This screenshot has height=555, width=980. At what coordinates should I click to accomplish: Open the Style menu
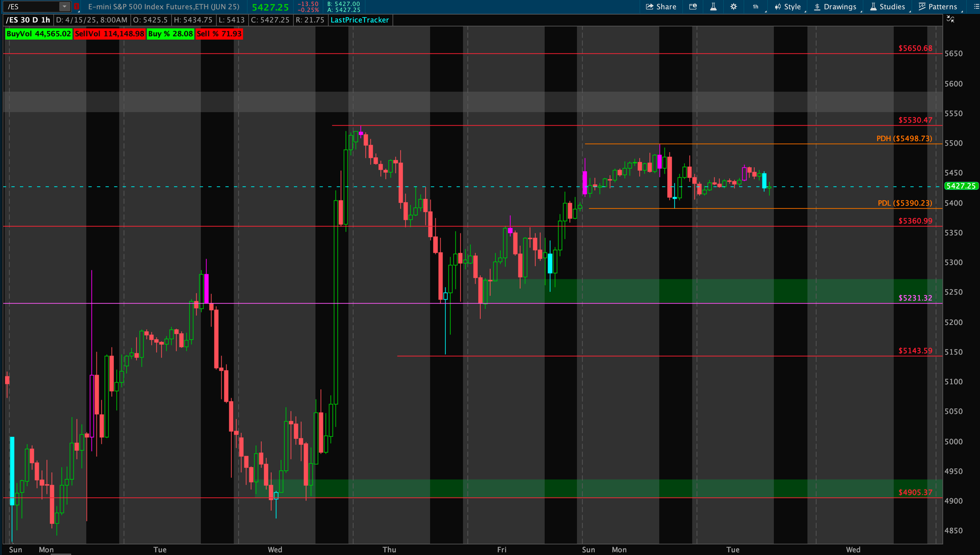pyautogui.click(x=787, y=6)
